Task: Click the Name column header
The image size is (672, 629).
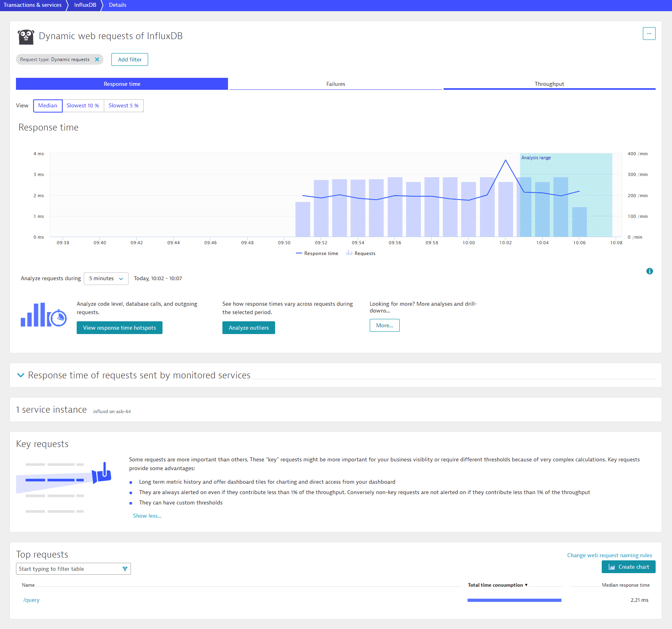Action: 28,585
